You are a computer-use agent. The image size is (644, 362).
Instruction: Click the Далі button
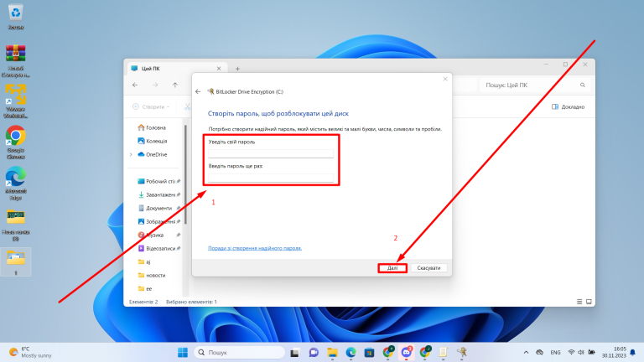392,268
